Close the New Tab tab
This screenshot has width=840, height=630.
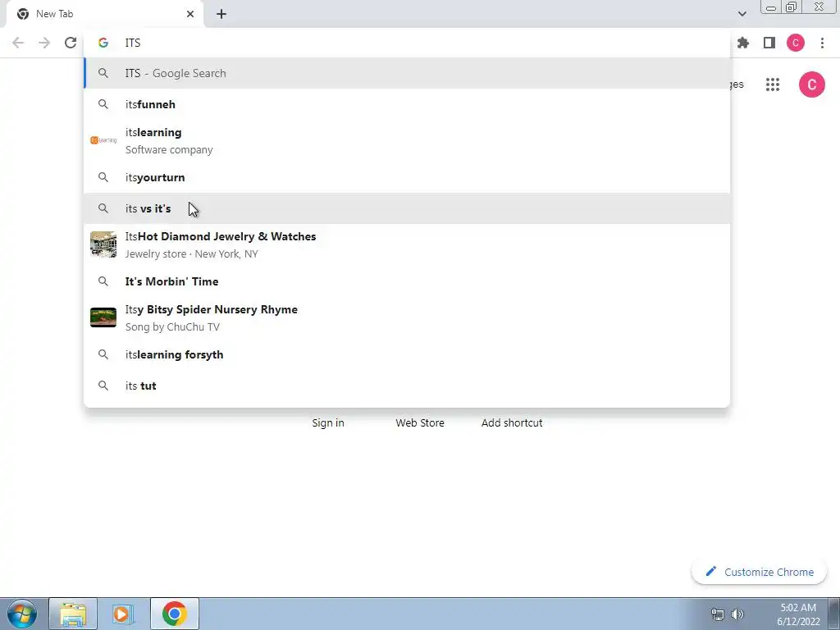(x=190, y=14)
